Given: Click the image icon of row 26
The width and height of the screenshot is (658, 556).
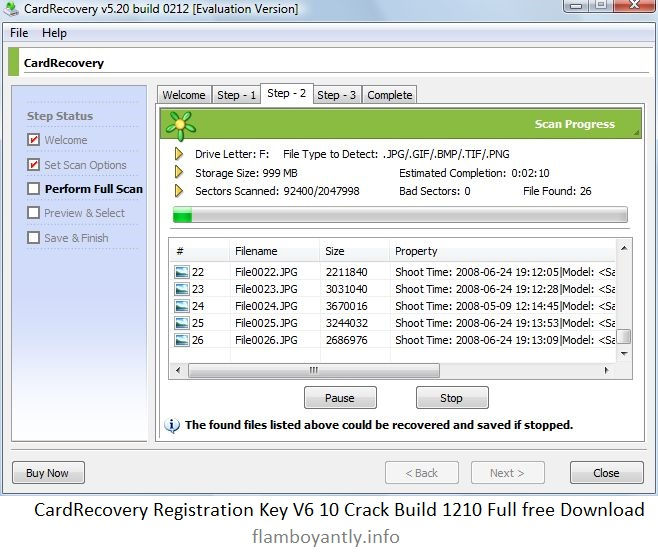Looking at the screenshot, I should pyautogui.click(x=182, y=340).
